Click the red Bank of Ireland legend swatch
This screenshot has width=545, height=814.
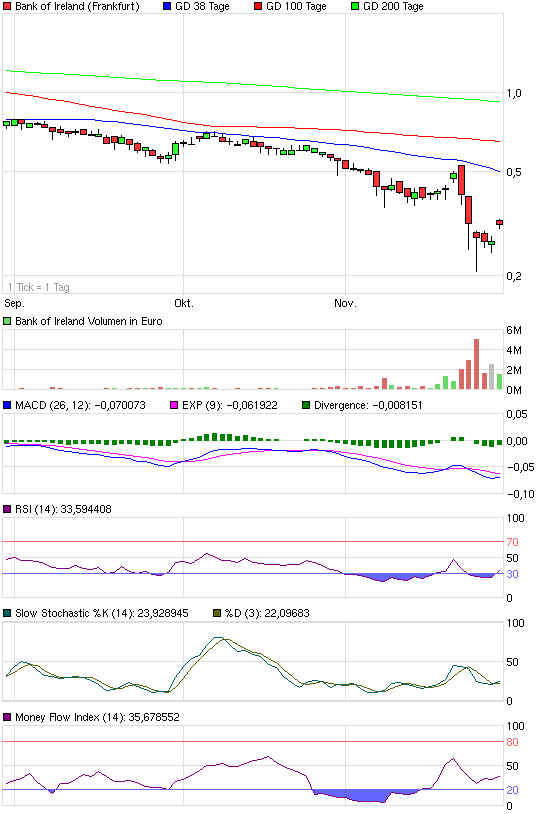[7, 7]
